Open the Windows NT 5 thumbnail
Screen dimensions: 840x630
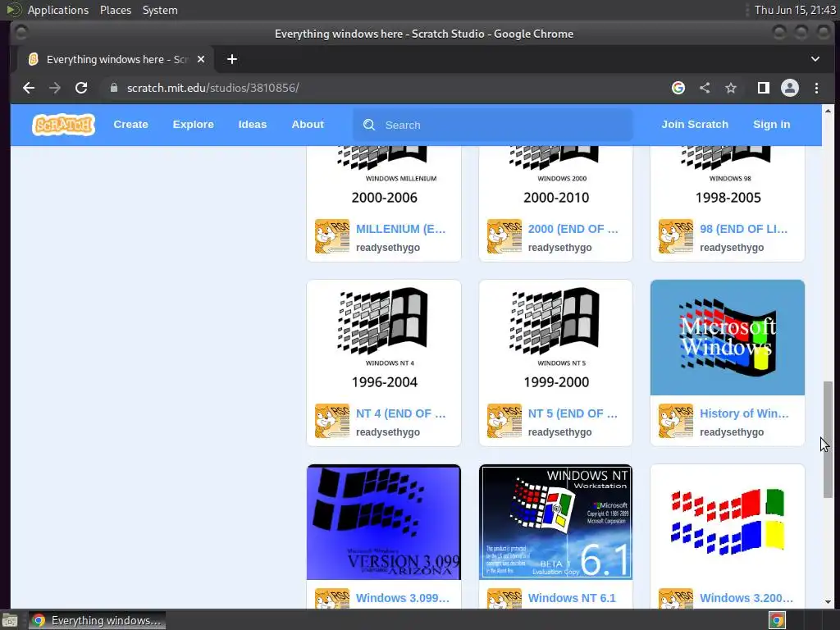point(555,337)
